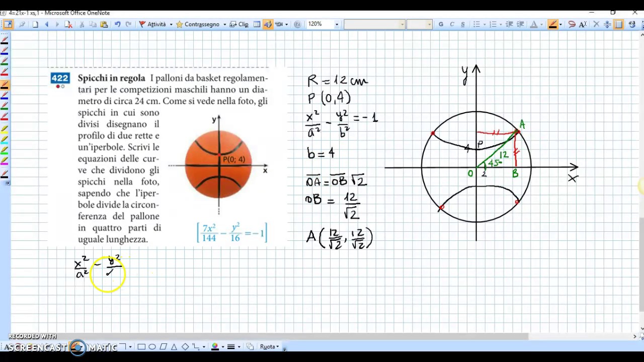The image size is (644, 362).
Task: Open the font name combo box
Action: (374, 24)
